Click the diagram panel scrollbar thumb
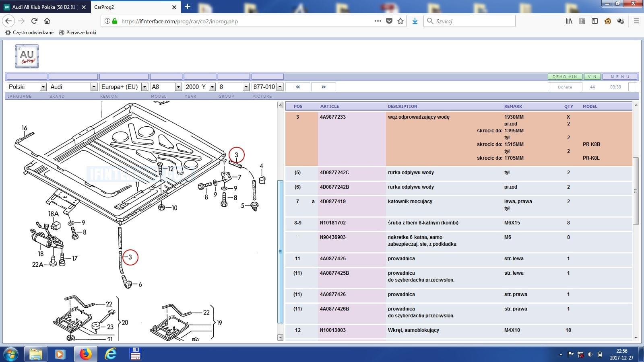 [x=281, y=252]
